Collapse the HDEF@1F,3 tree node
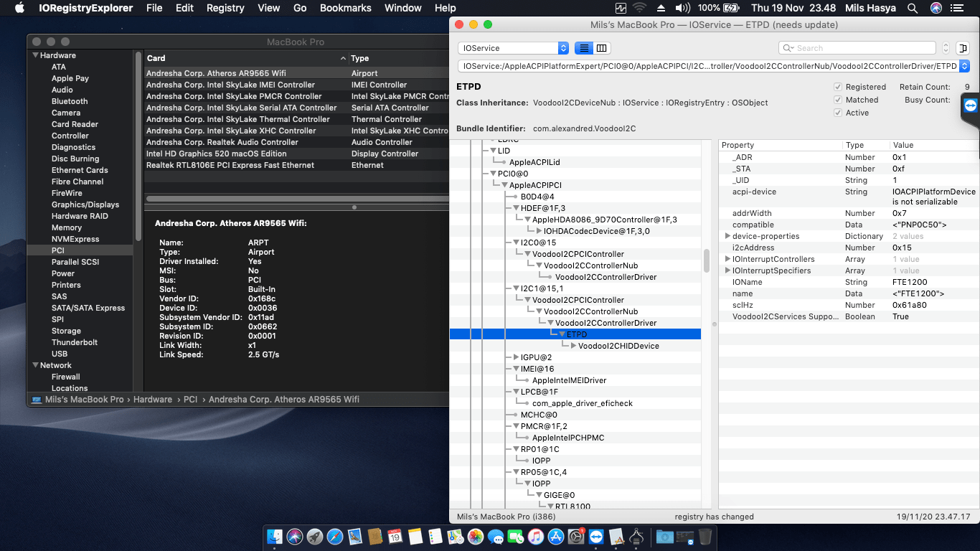This screenshot has height=551, width=980. coord(516,208)
